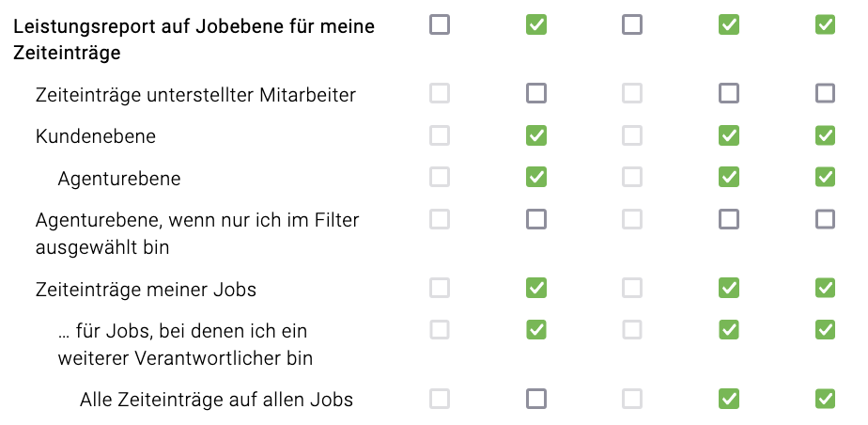Screen dimensions: 868x425
Task: Tick last-column Zeiteinträge unterstellter Mitarbeiter checkbox
Action: (826, 93)
